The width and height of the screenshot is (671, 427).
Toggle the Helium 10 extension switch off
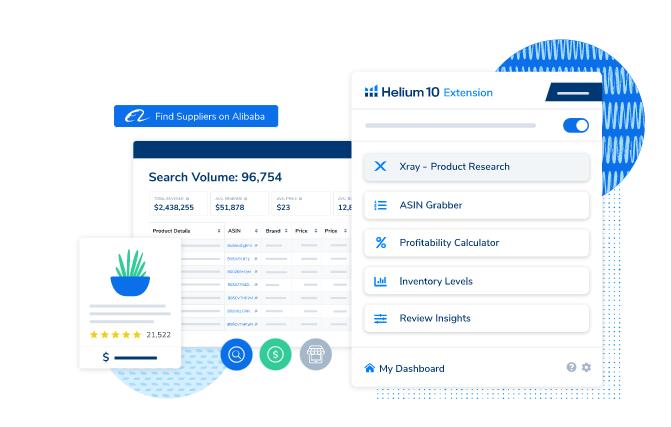coord(576,126)
